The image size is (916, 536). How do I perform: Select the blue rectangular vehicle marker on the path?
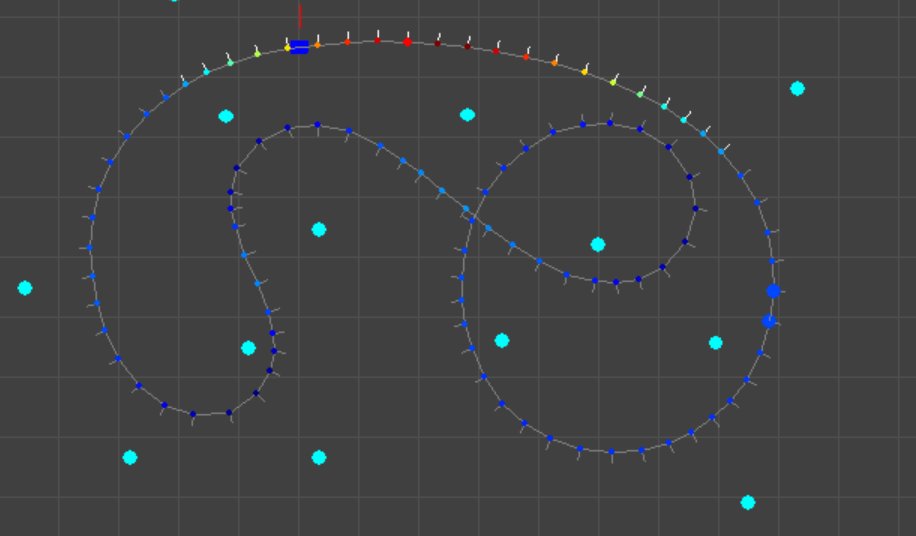[x=299, y=47]
